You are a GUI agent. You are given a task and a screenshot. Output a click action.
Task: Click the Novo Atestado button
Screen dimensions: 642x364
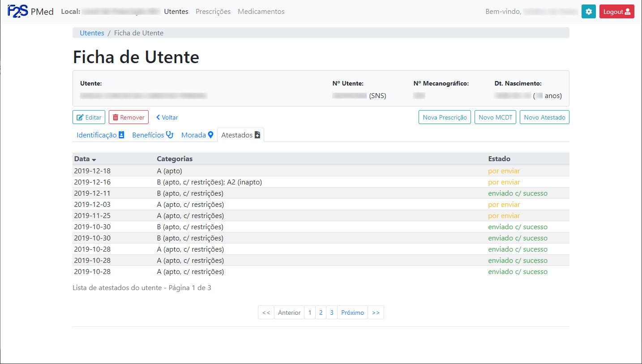click(x=544, y=117)
